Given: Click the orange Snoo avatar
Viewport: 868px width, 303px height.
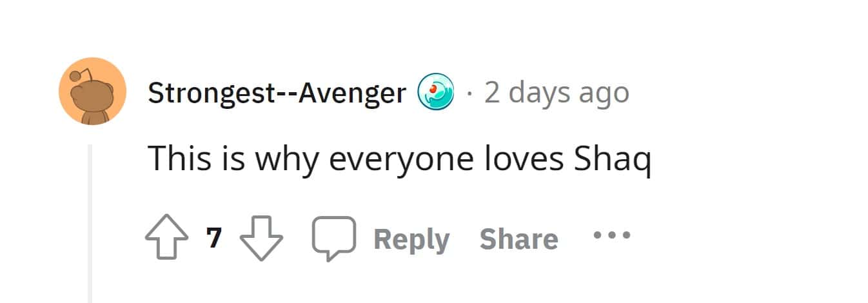Looking at the screenshot, I should click(92, 91).
